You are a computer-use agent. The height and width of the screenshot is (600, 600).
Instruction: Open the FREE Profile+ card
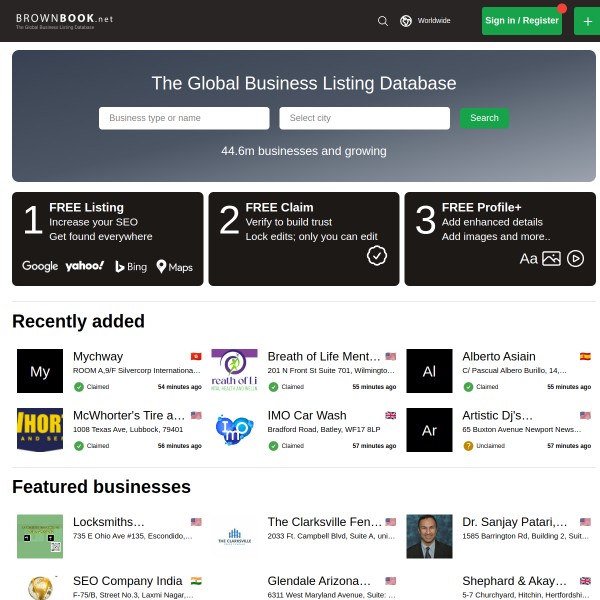(x=500, y=239)
